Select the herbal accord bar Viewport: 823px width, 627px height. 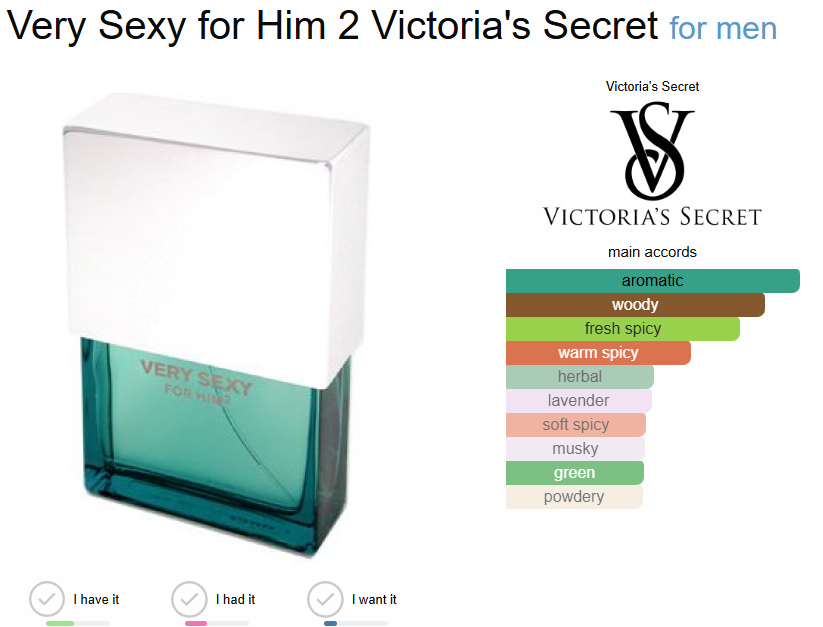(x=580, y=377)
